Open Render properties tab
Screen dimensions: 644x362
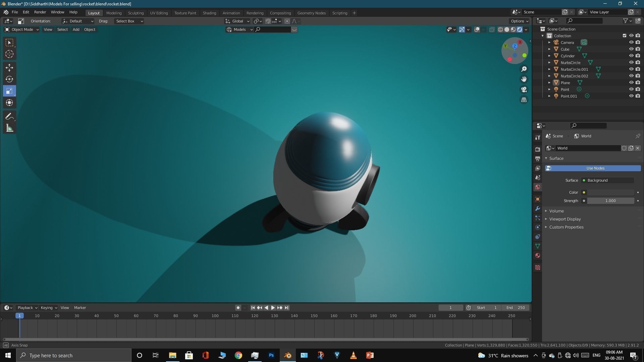[538, 149]
